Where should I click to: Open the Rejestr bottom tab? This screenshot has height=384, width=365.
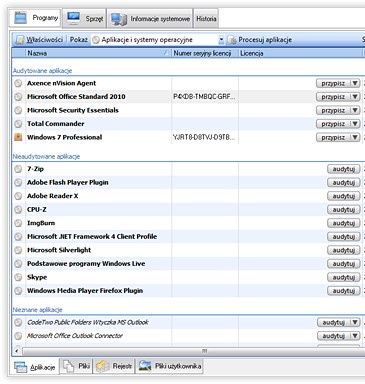(x=114, y=366)
